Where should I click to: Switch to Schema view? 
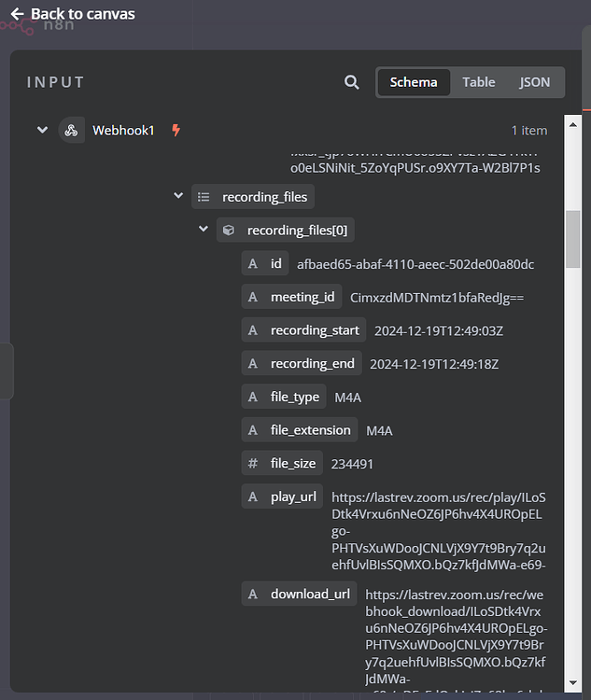[x=414, y=82]
